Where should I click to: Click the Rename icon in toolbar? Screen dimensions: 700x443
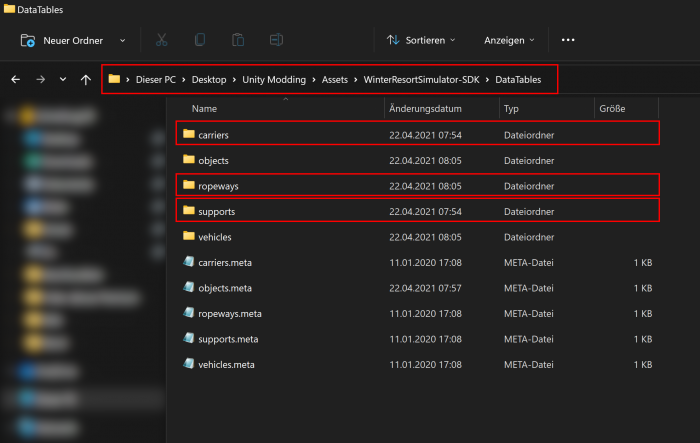[276, 40]
